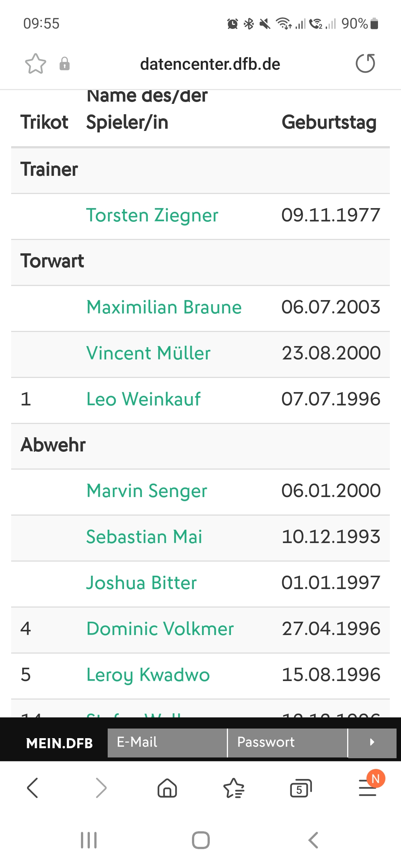Tap the browser forward arrow
The image size is (401, 868).
(x=101, y=788)
